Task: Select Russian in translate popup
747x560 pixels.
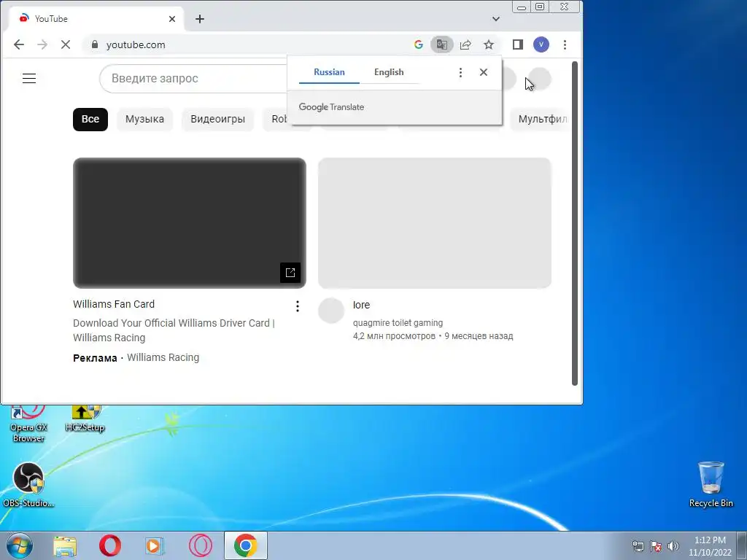Action: tap(329, 72)
